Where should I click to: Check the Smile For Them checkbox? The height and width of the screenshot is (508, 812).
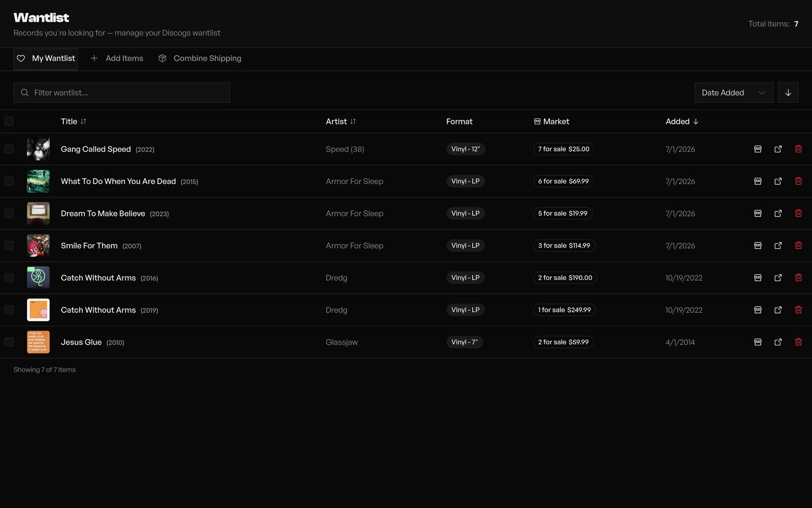tap(9, 245)
